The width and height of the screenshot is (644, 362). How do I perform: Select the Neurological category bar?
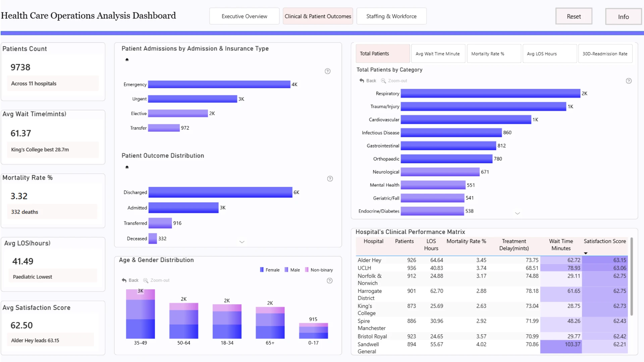click(x=440, y=172)
